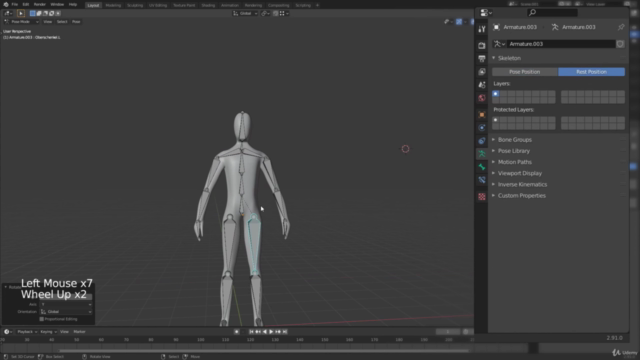Enable Proportional Editing checkbox
This screenshot has height=360, width=640.
pyautogui.click(x=42, y=319)
